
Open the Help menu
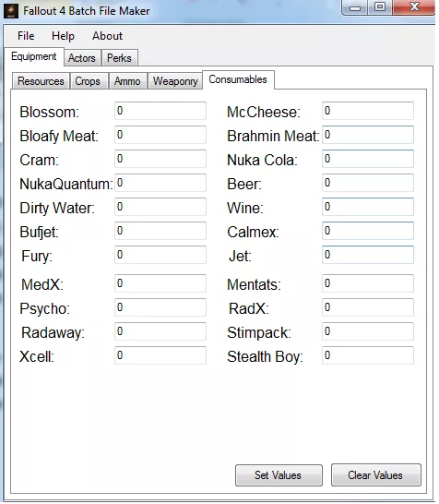point(63,36)
